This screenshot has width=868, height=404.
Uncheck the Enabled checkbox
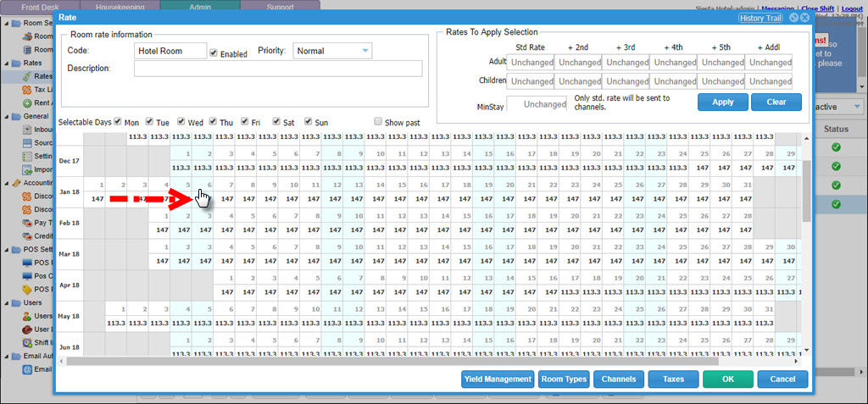click(x=214, y=53)
